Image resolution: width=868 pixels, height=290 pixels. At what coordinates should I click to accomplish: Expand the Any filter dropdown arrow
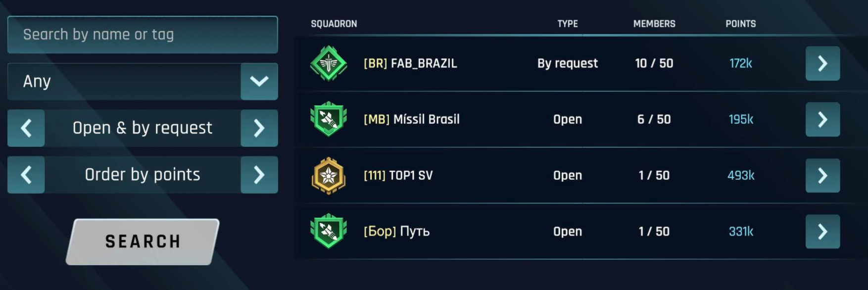(259, 81)
